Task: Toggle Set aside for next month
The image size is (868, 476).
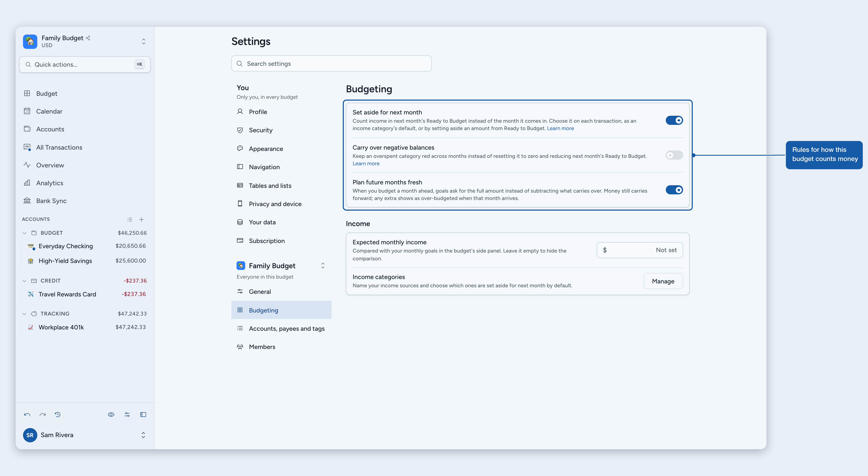Action: (x=674, y=120)
